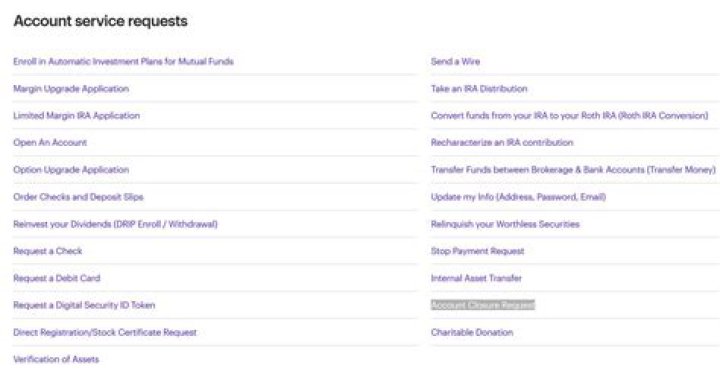Select Recharacterize an IRA contribution
The height and width of the screenshot is (371, 720).
(x=502, y=143)
